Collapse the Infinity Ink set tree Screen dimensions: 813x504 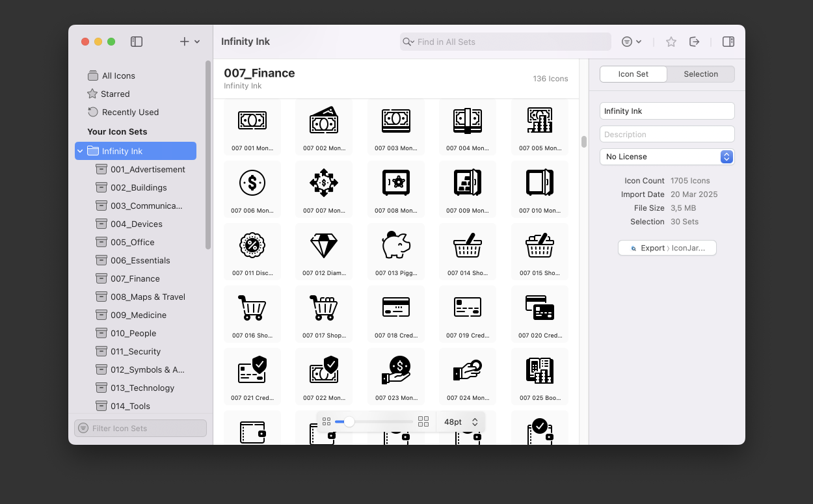pos(81,151)
